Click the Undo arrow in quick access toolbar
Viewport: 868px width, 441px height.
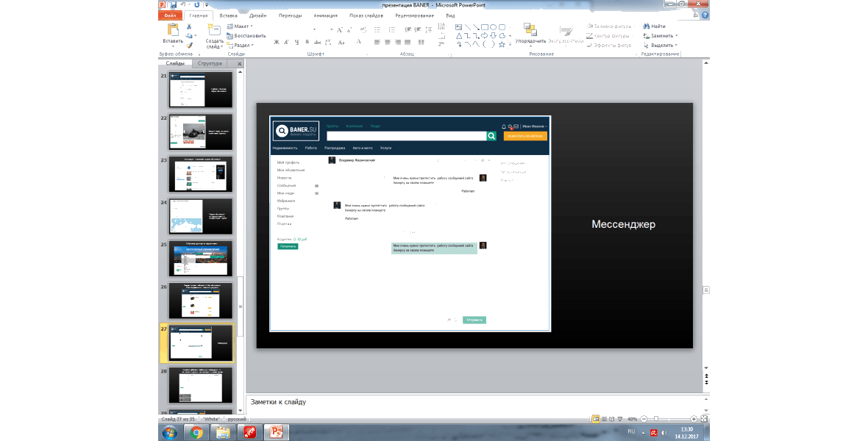pos(183,5)
